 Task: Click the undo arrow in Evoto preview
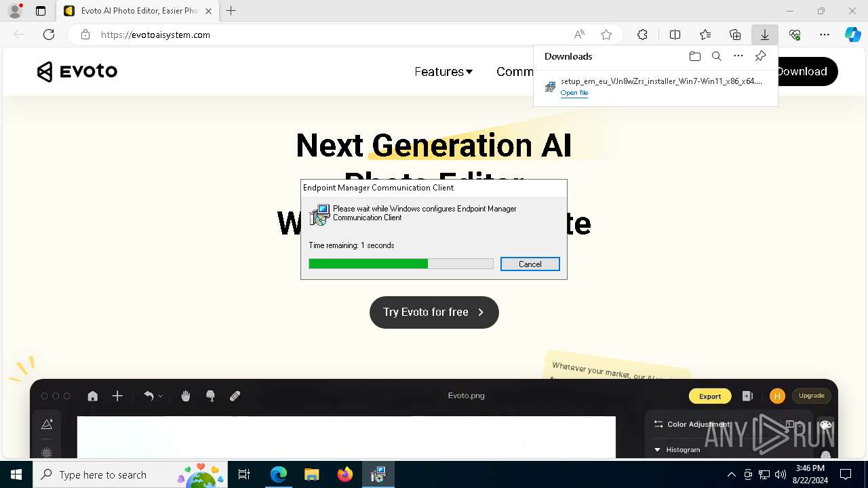click(149, 396)
